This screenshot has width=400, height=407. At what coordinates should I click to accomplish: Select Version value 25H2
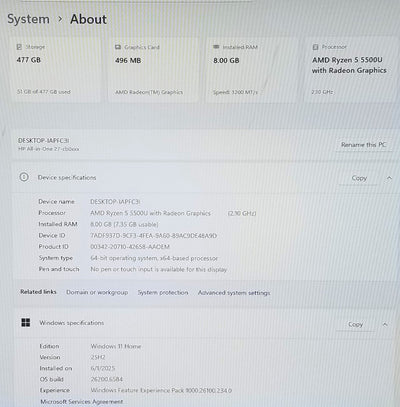click(98, 357)
